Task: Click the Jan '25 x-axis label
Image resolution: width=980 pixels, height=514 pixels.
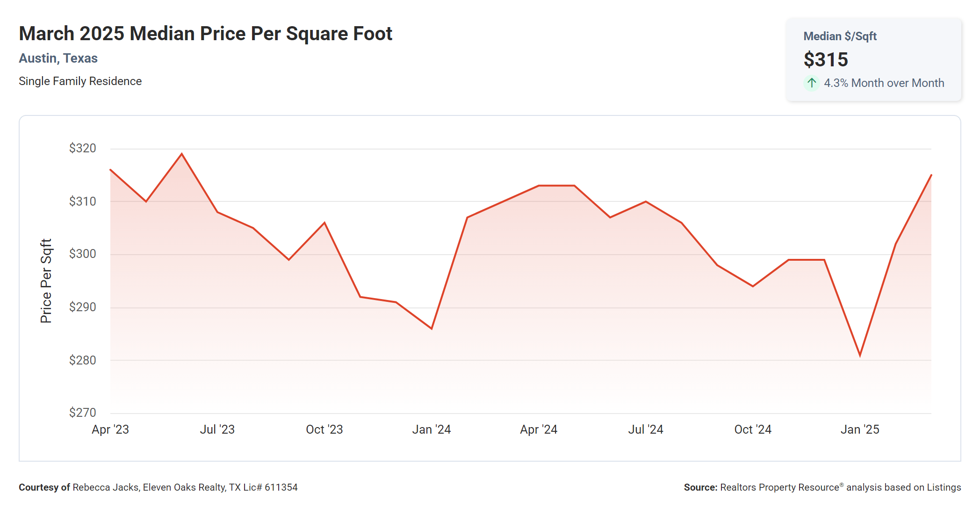Action: pyautogui.click(x=860, y=429)
